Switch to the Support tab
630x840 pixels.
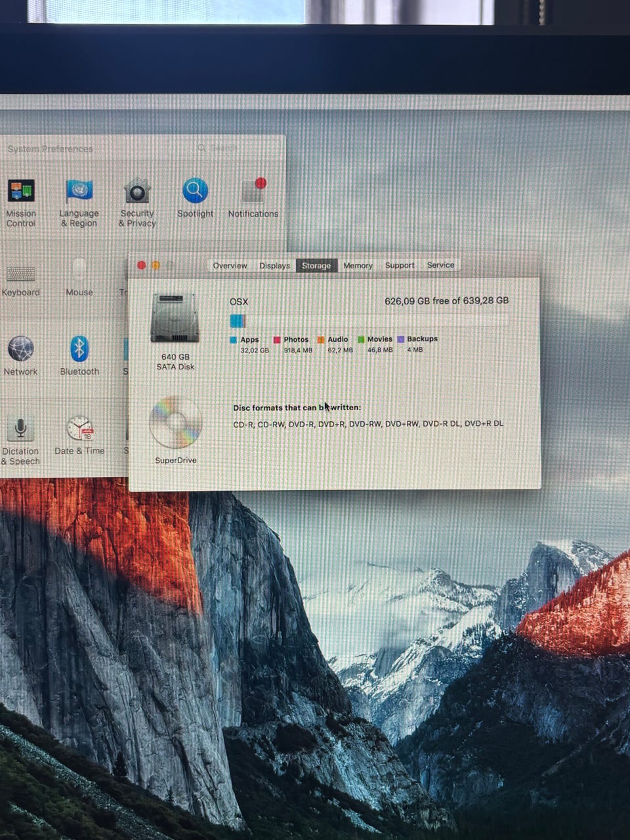tap(400, 266)
